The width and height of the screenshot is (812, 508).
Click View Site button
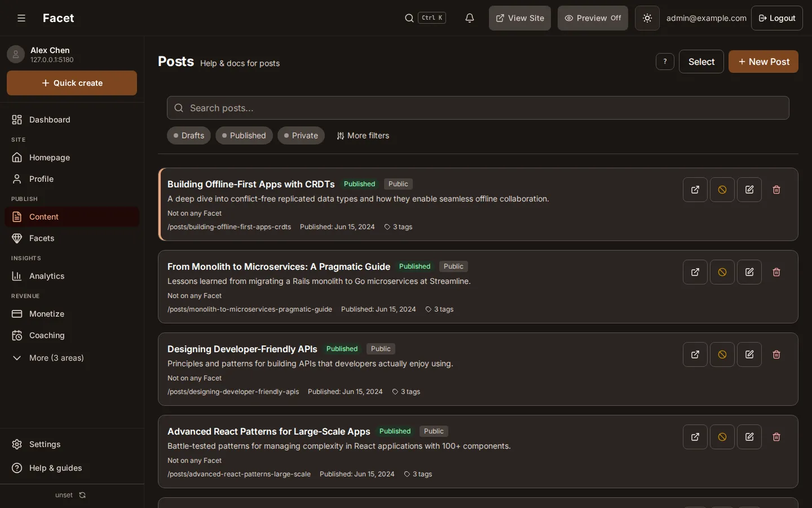(520, 18)
